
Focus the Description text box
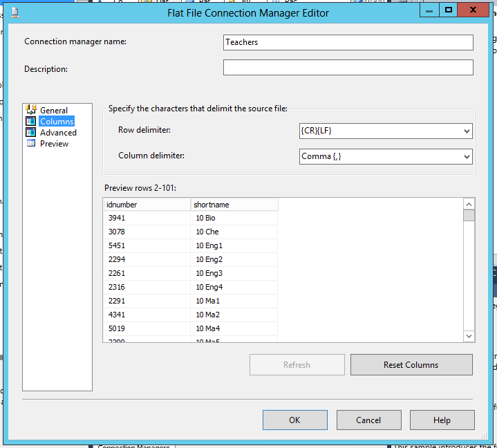348,68
